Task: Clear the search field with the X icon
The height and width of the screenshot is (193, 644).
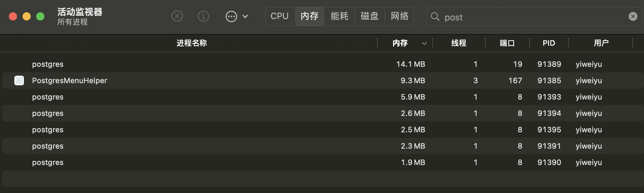Action: tap(633, 16)
